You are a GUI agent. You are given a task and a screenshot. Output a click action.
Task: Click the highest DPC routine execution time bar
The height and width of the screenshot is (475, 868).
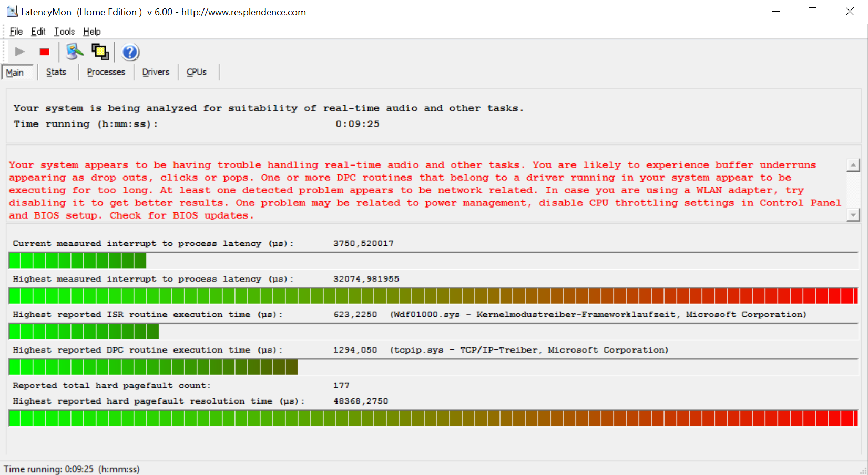pos(433,367)
